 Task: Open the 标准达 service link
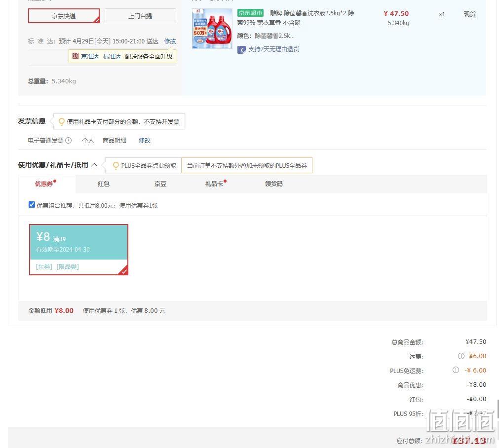(x=112, y=57)
